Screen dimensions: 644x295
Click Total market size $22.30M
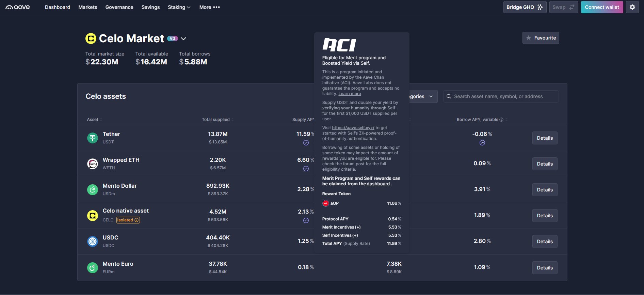(x=102, y=62)
